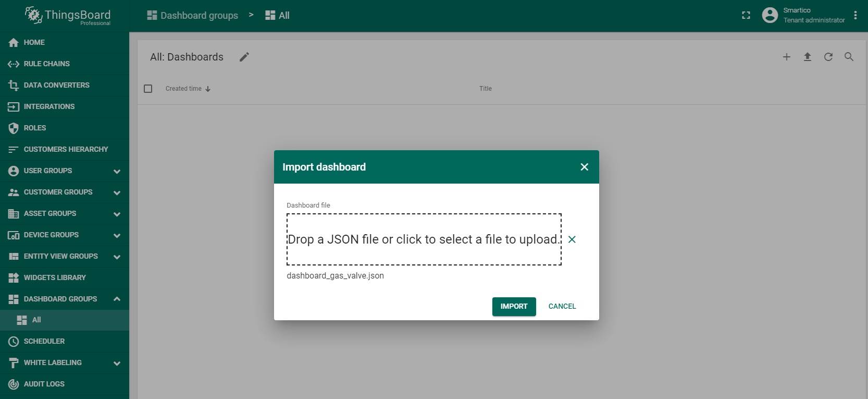Click the import dashboard upload icon
This screenshot has width=868, height=399.
pos(807,57)
